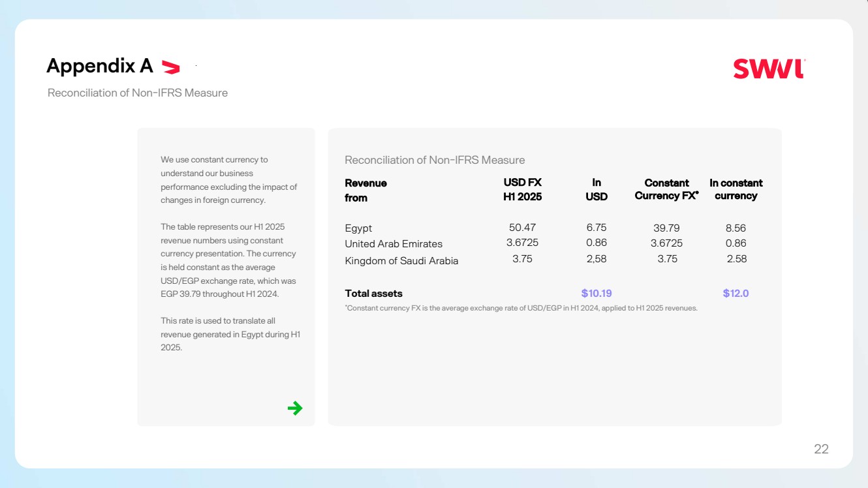This screenshot has height=488, width=868.
Task: Select the 'In constant currency' column header
Action: coord(736,189)
